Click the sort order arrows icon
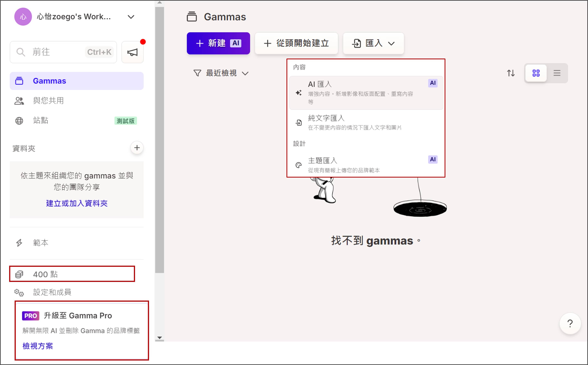 [511, 73]
